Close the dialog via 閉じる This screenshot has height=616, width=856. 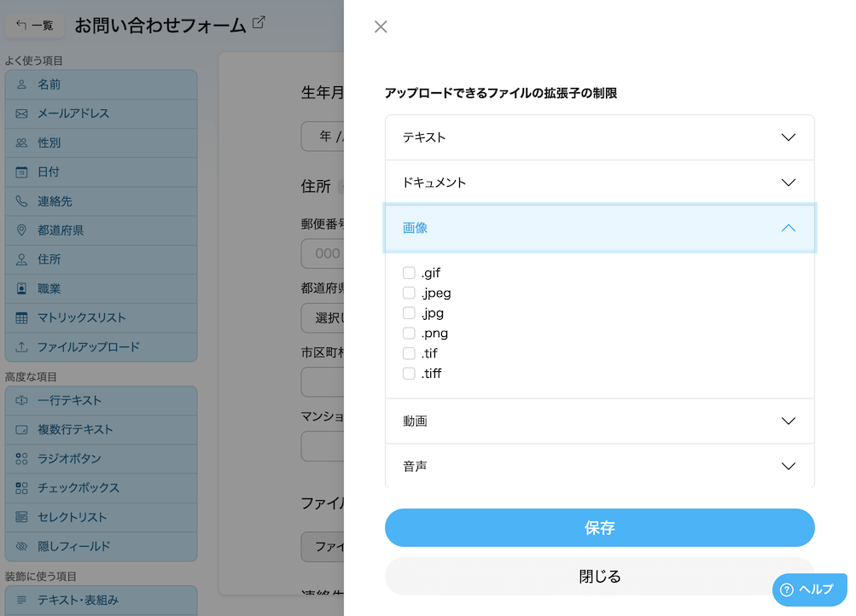(x=599, y=576)
